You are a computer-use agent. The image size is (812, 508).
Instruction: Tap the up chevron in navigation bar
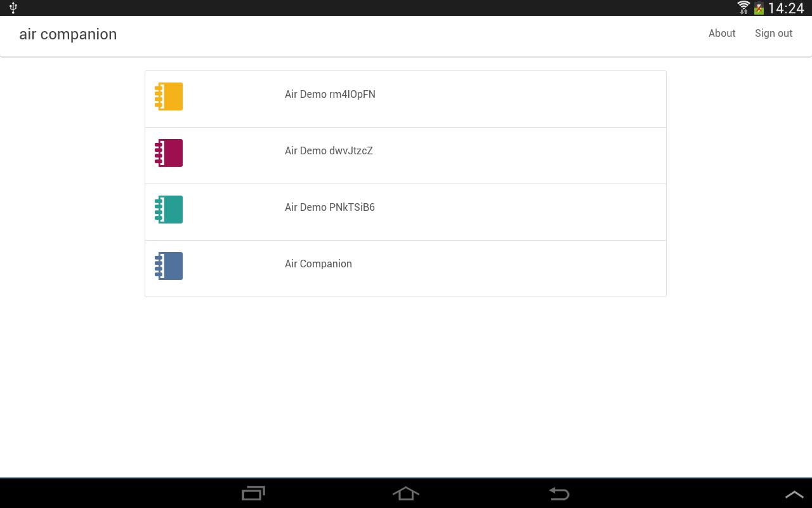tap(794, 495)
